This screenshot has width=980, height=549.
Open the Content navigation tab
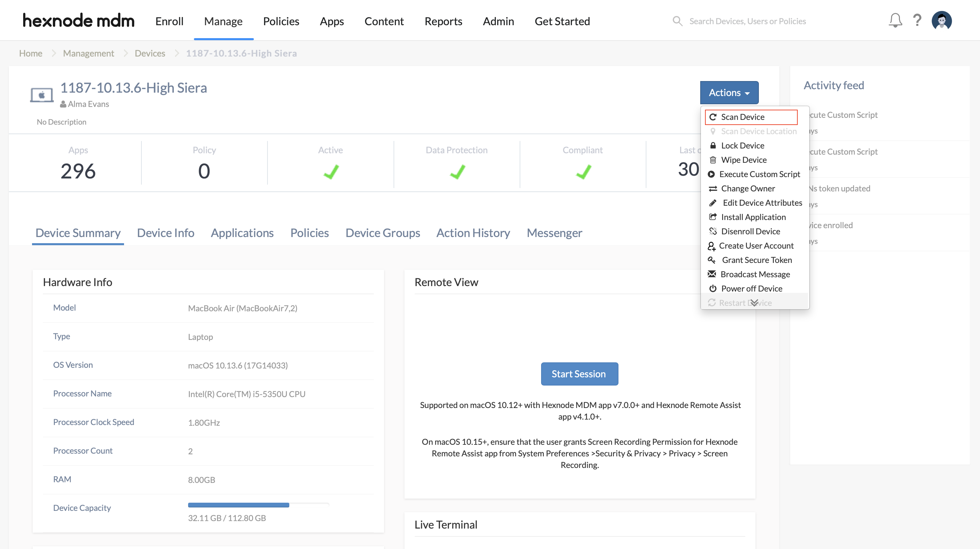click(384, 21)
